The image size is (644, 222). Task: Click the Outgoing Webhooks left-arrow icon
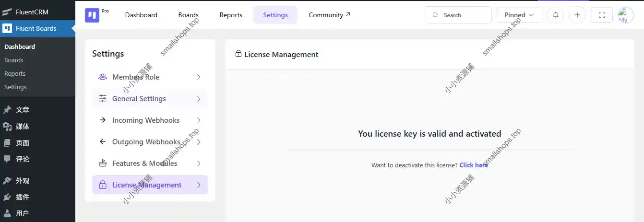click(x=102, y=141)
